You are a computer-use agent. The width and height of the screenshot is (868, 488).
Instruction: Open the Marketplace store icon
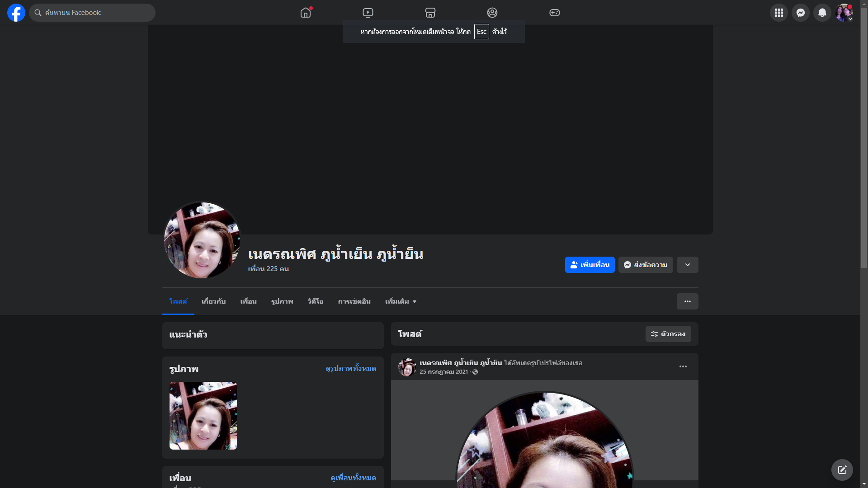click(x=430, y=13)
